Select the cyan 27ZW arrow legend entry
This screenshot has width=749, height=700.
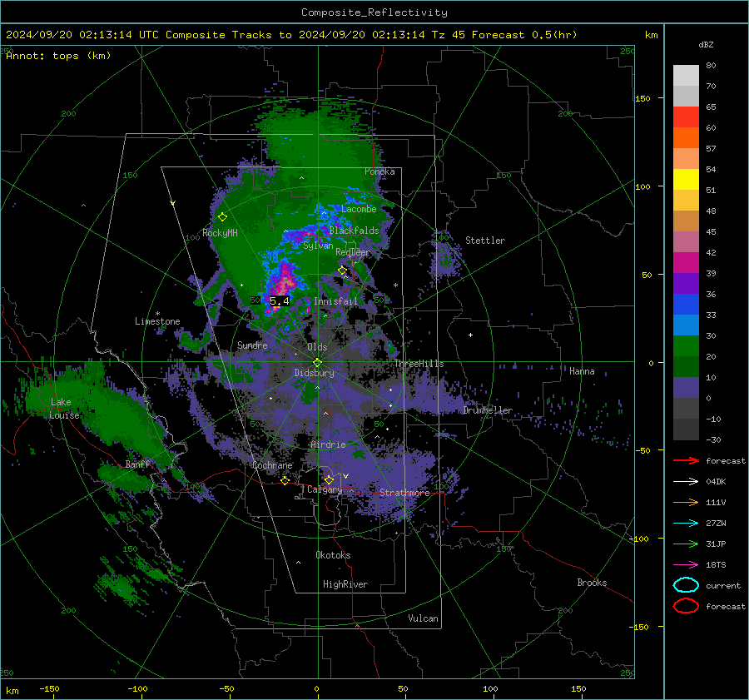pos(686,524)
